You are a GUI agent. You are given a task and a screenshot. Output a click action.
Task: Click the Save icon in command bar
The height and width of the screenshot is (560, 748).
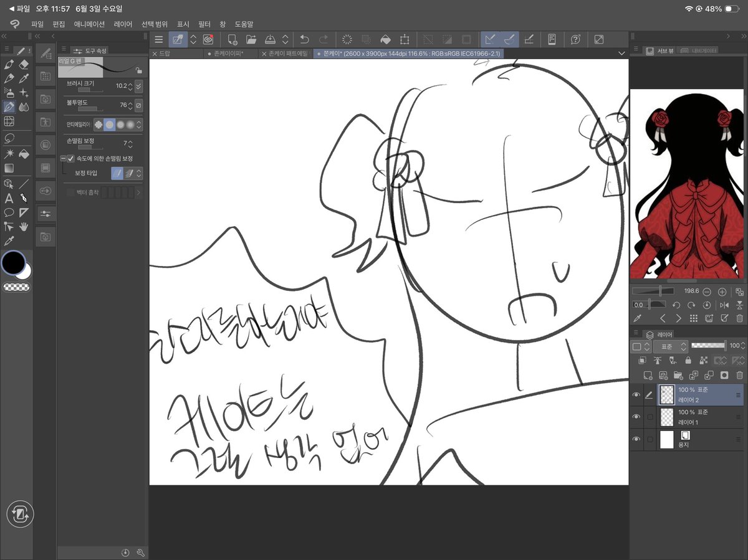(x=270, y=39)
